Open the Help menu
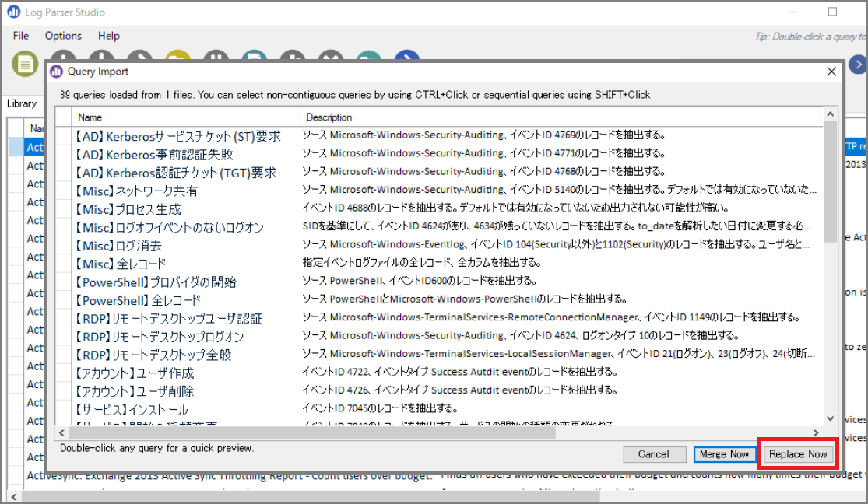Image resolution: width=868 pixels, height=504 pixels. coord(108,36)
